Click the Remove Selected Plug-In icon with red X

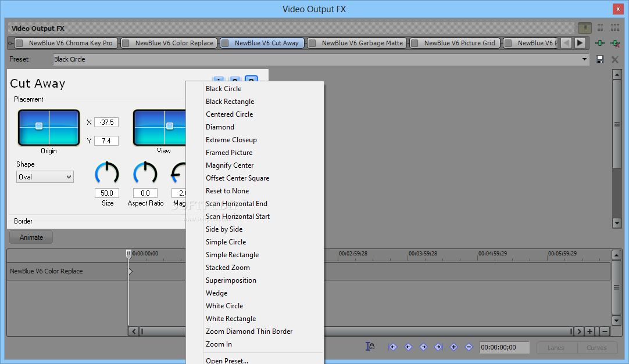pos(614,43)
